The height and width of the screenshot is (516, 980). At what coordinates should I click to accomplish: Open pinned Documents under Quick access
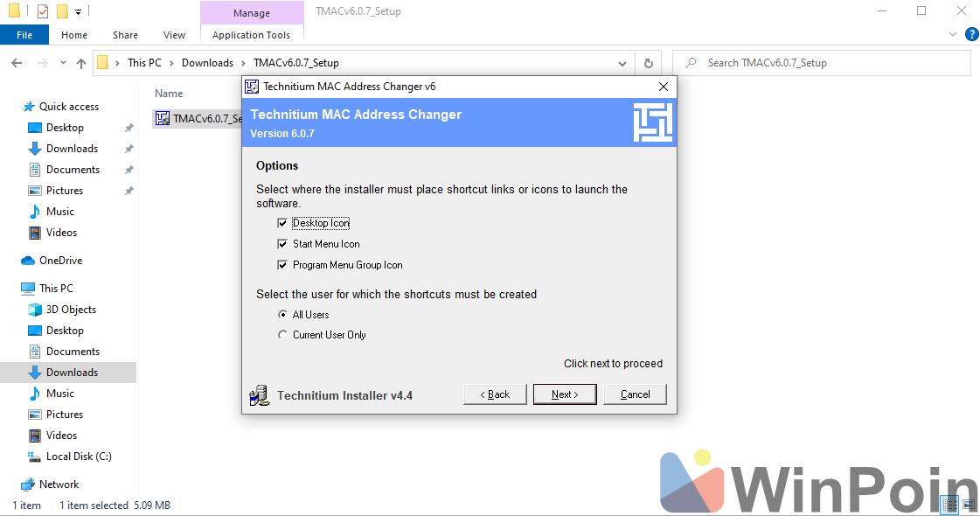73,171
